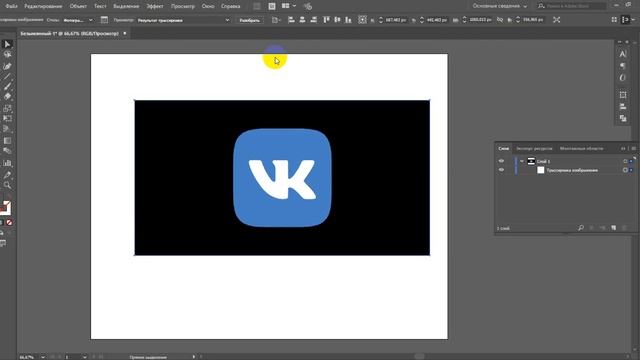This screenshot has width=640, height=360.
Task: Open the Pathfinder panel icon on right dock
Action: (622, 118)
